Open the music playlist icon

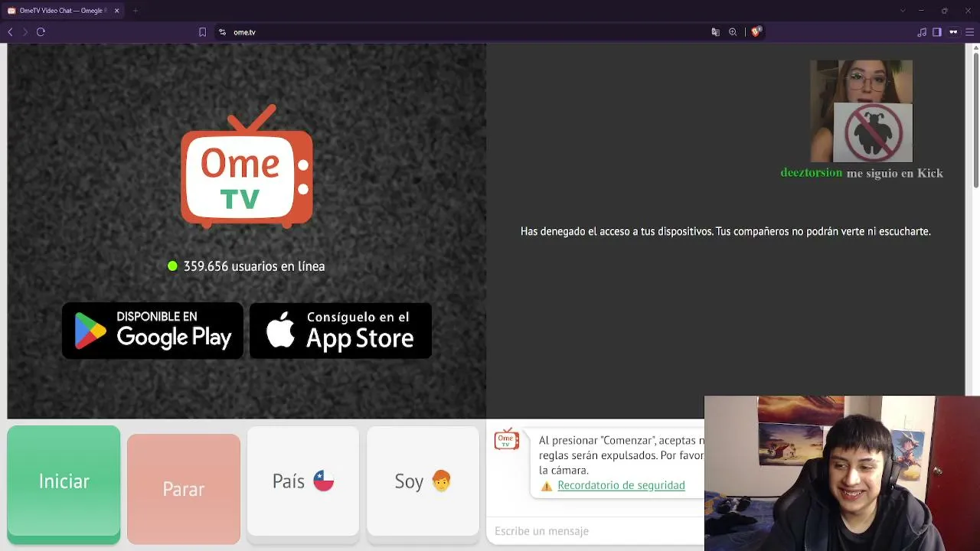(x=922, y=32)
